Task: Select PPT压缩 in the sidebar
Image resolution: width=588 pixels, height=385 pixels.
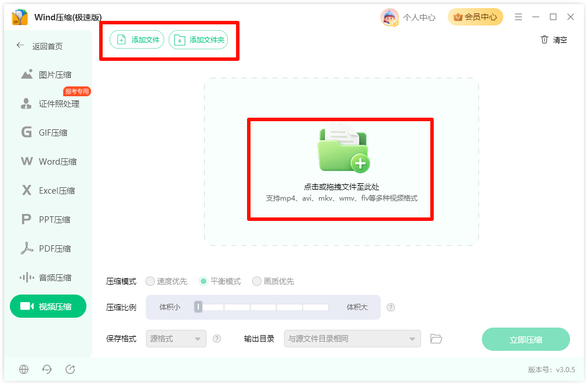Action: pos(46,219)
